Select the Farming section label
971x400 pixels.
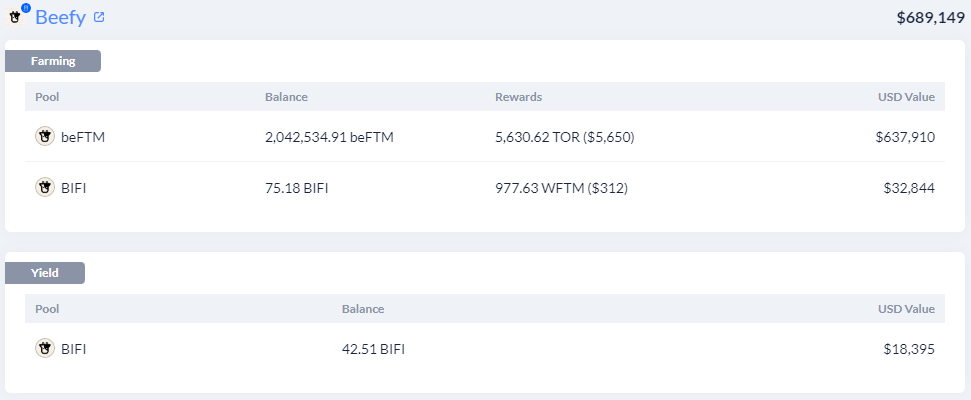[53, 61]
